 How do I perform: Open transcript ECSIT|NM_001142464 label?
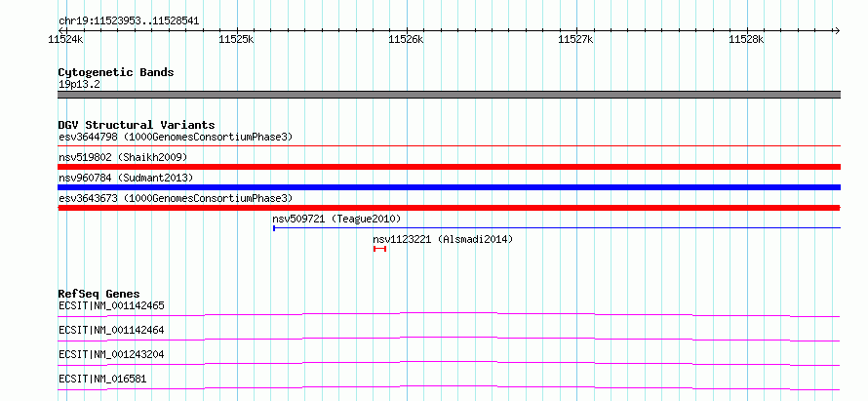(111, 330)
